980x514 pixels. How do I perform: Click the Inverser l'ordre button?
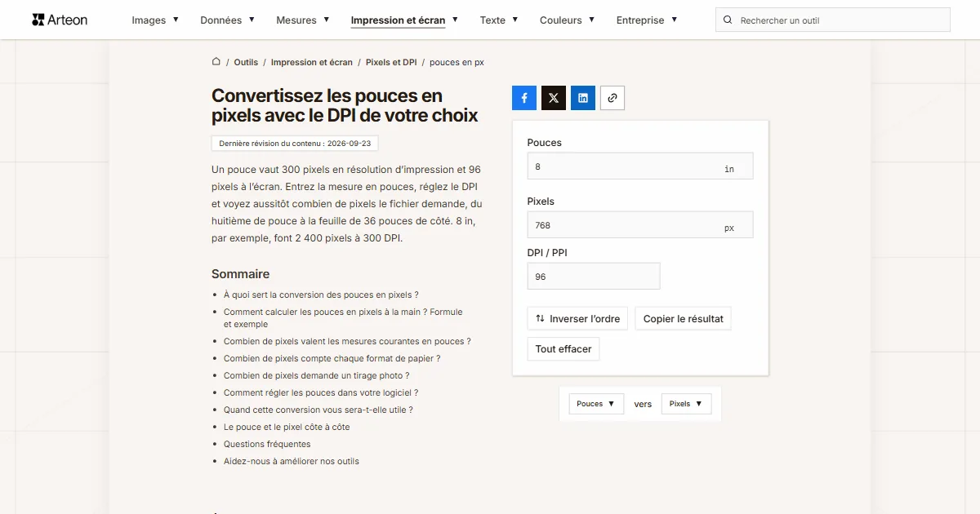tap(577, 318)
